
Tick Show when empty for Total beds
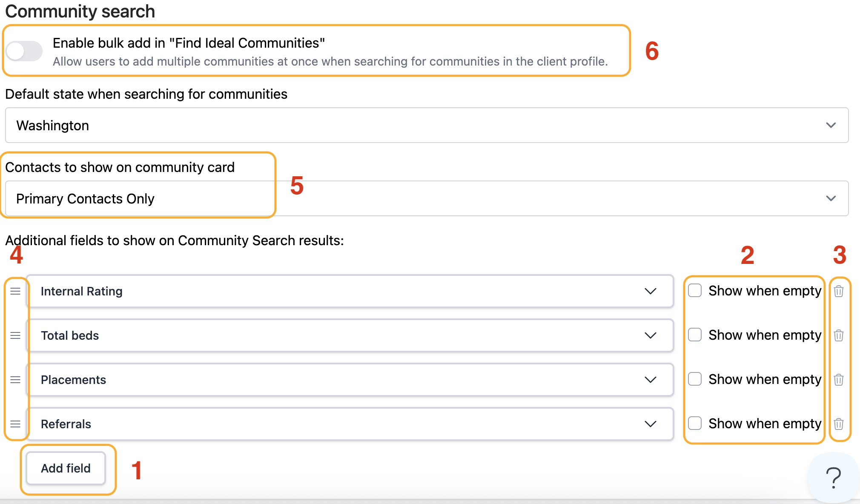pyautogui.click(x=695, y=335)
